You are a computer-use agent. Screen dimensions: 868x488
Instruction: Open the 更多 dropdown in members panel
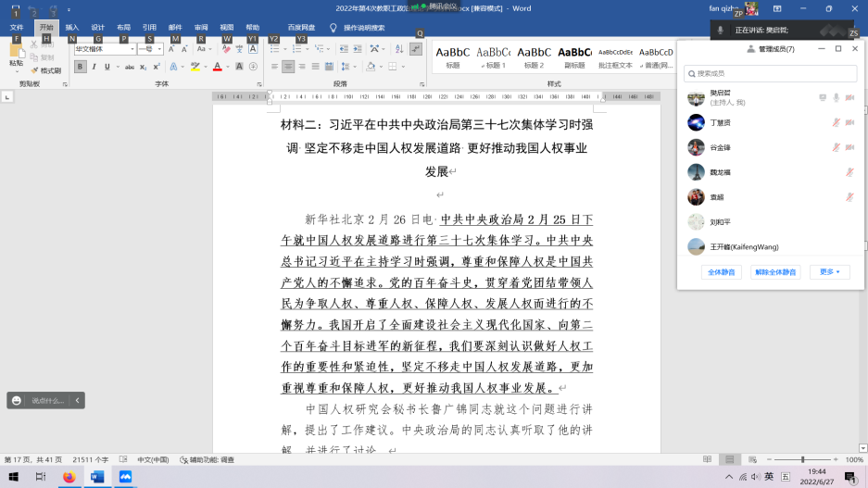click(829, 271)
